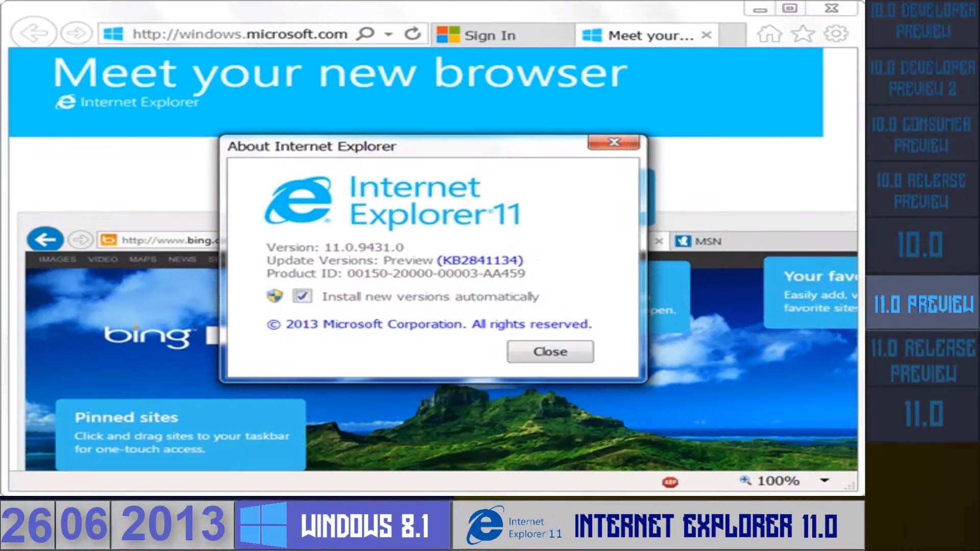The width and height of the screenshot is (980, 551).
Task: Open the KB2841134 update link
Action: [x=481, y=260]
